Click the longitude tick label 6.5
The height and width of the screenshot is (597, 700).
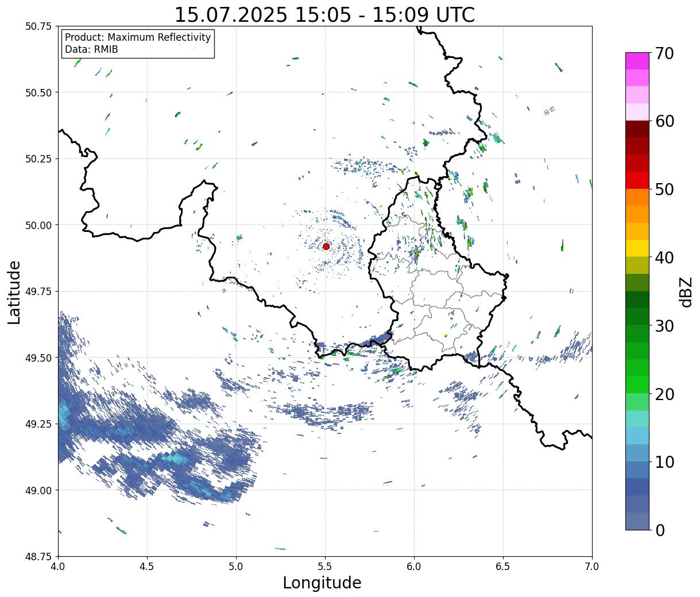tap(503, 567)
